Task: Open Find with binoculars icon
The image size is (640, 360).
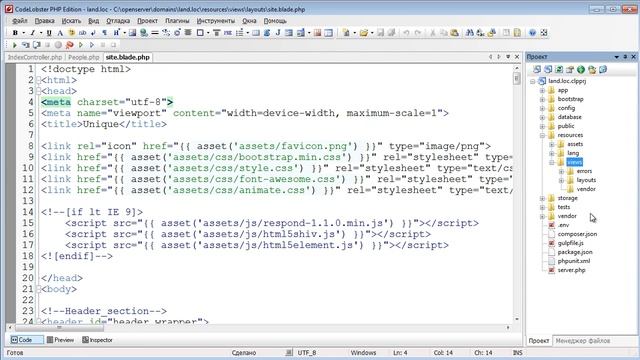Action: 470,33
